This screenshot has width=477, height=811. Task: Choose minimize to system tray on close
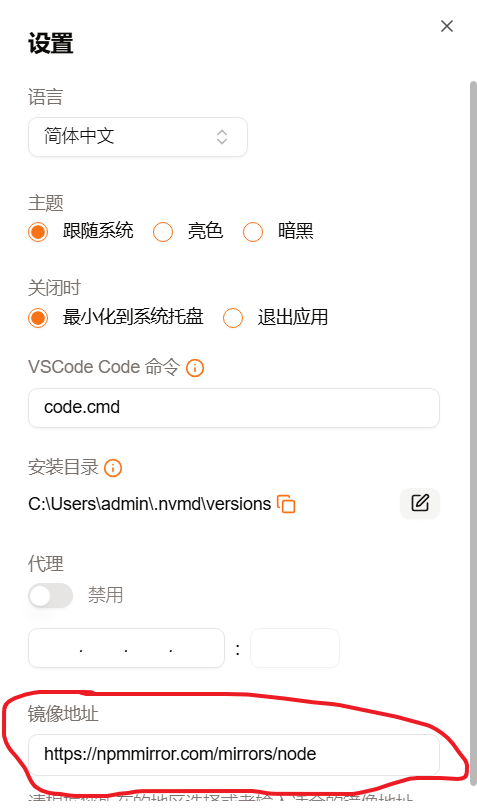[38, 318]
